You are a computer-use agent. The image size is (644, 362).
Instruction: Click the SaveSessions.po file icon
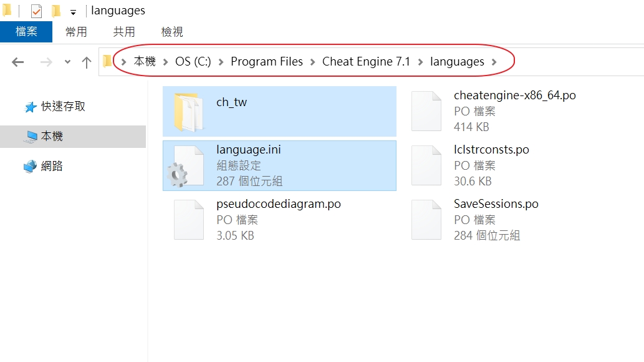[426, 220]
